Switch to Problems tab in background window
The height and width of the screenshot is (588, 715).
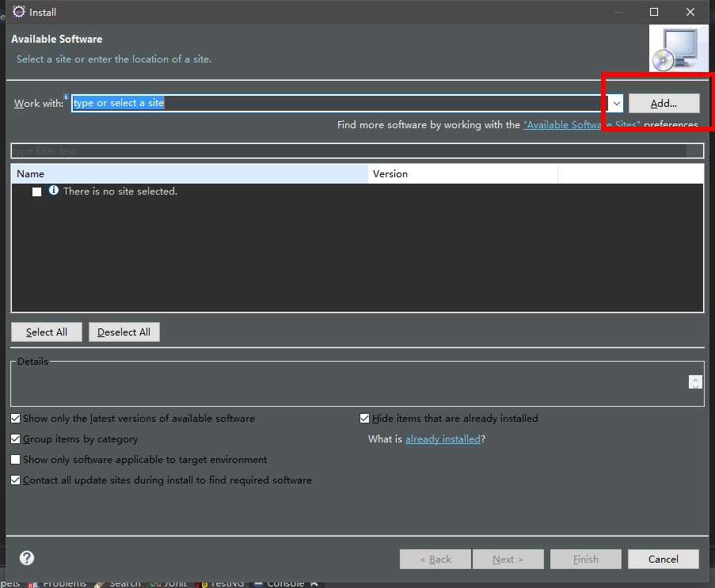pos(58,583)
